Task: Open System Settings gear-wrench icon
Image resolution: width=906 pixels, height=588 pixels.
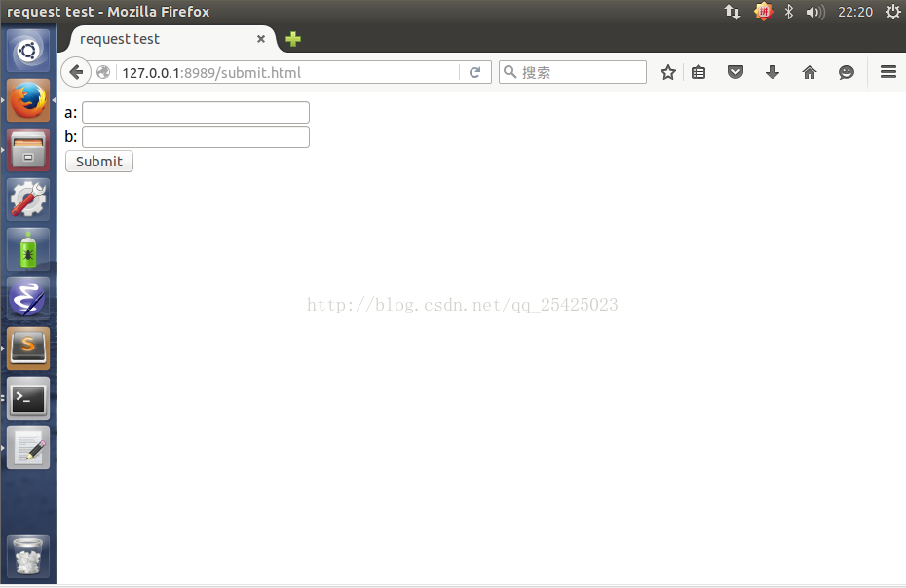Action: pyautogui.click(x=28, y=200)
